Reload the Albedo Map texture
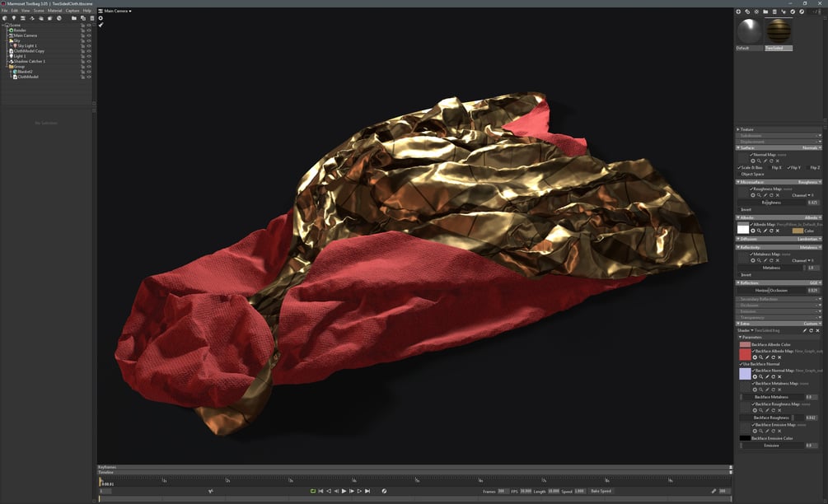 point(771,231)
